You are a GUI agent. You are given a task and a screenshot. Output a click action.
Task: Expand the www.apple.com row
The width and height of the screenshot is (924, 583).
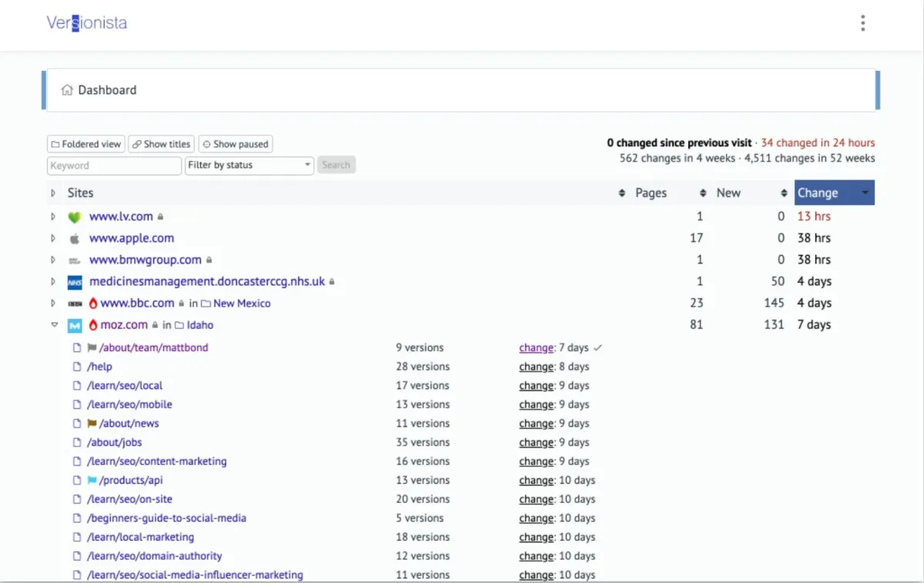54,239
